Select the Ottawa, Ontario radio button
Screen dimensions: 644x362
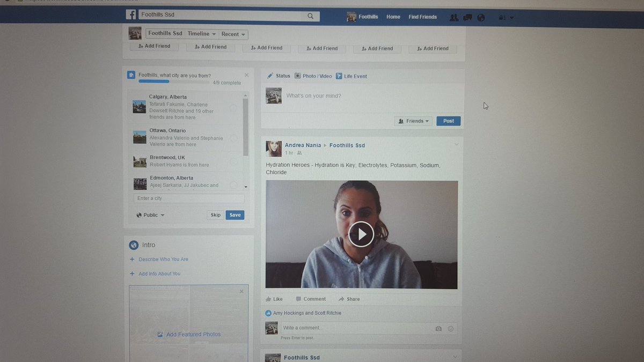pyautogui.click(x=233, y=138)
